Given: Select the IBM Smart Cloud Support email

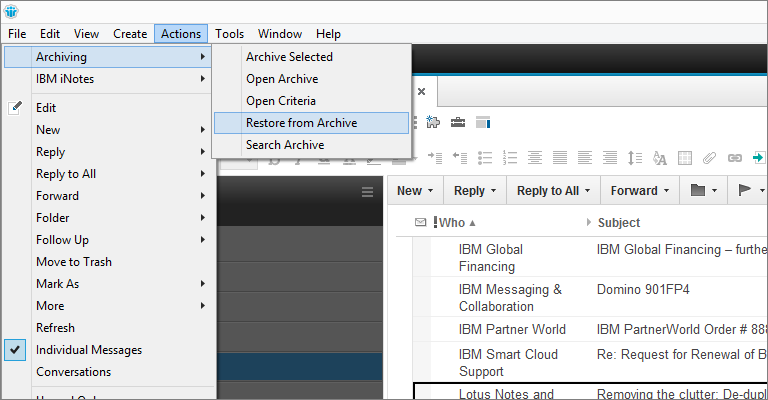Looking at the screenshot, I should [x=590, y=362].
